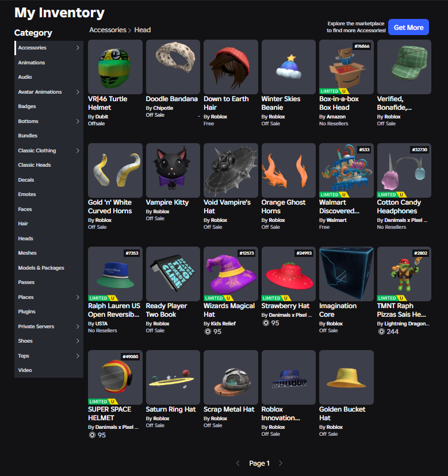This screenshot has height=476, width=448.
Task: Expand the Shoes category chevron
Action: (78, 341)
